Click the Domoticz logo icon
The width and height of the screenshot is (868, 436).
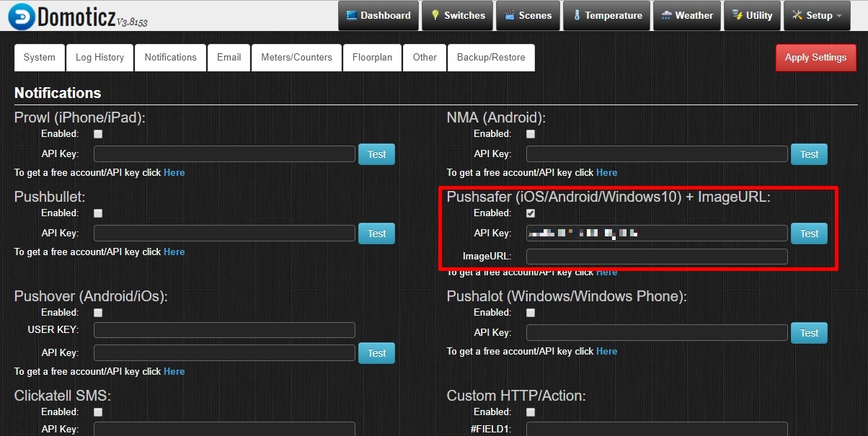pyautogui.click(x=21, y=16)
